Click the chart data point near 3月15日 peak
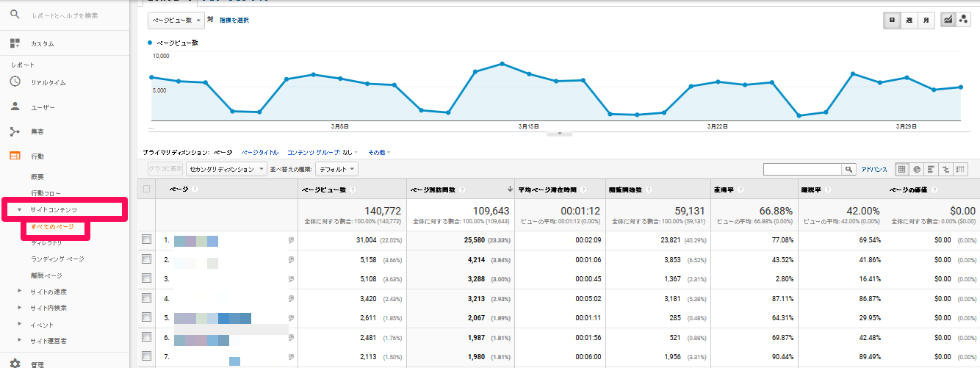The height and width of the screenshot is (368, 980). click(x=502, y=63)
